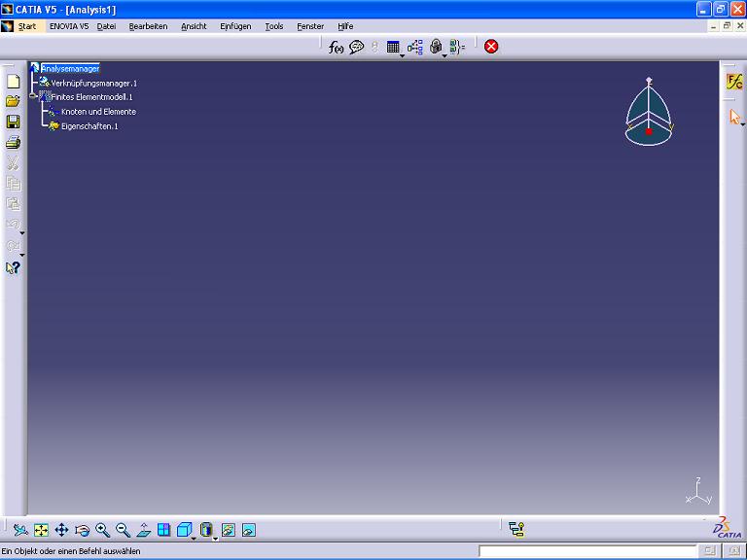Click the Hide/Show icon
This screenshot has height=560, width=747.
tap(229, 530)
